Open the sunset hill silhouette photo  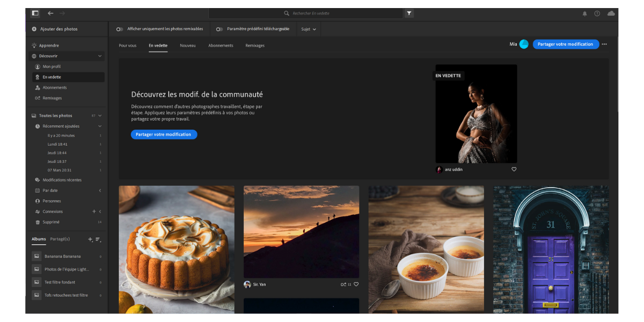[301, 232]
